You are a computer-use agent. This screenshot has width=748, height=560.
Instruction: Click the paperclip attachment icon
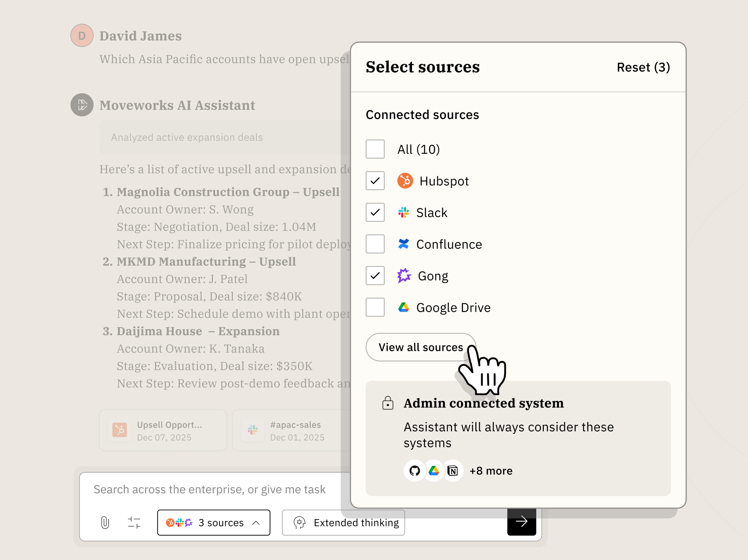pyautogui.click(x=105, y=522)
